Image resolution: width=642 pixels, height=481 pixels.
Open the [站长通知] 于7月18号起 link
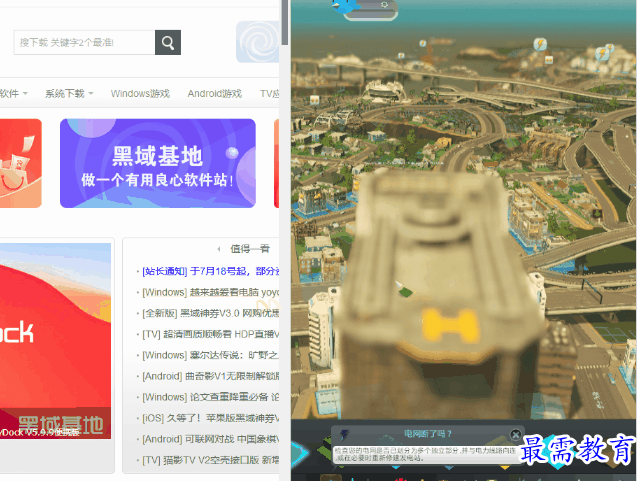coord(210,271)
